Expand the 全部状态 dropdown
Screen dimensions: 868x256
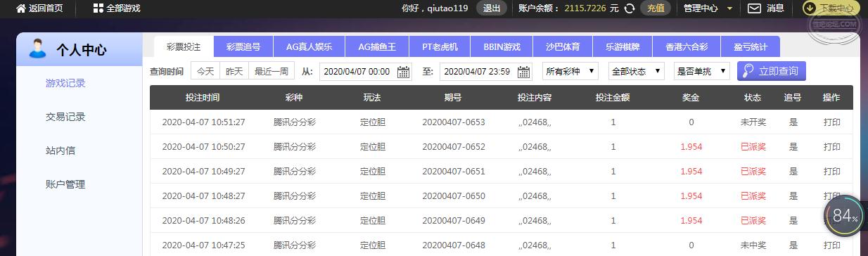[637, 71]
